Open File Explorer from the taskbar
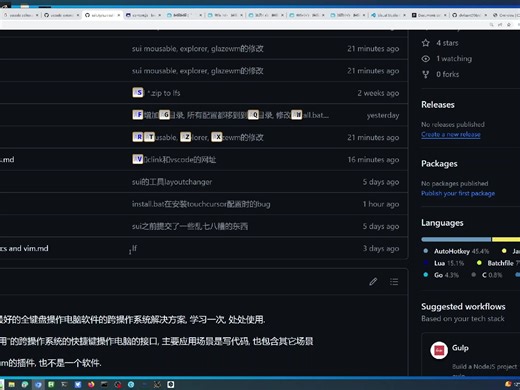 12,384
